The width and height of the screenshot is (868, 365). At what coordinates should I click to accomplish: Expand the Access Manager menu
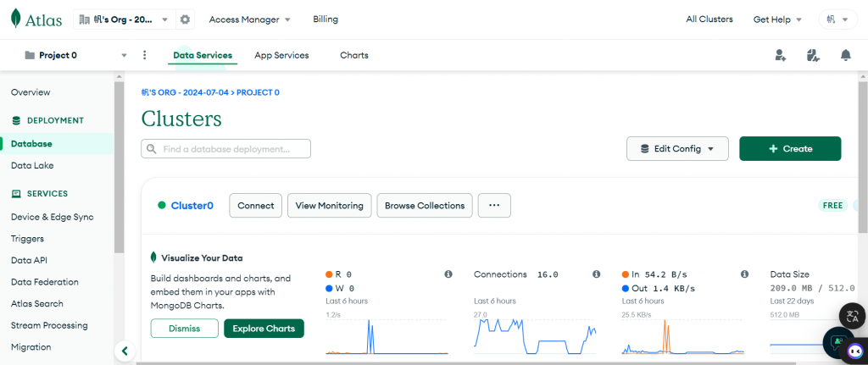pos(250,19)
